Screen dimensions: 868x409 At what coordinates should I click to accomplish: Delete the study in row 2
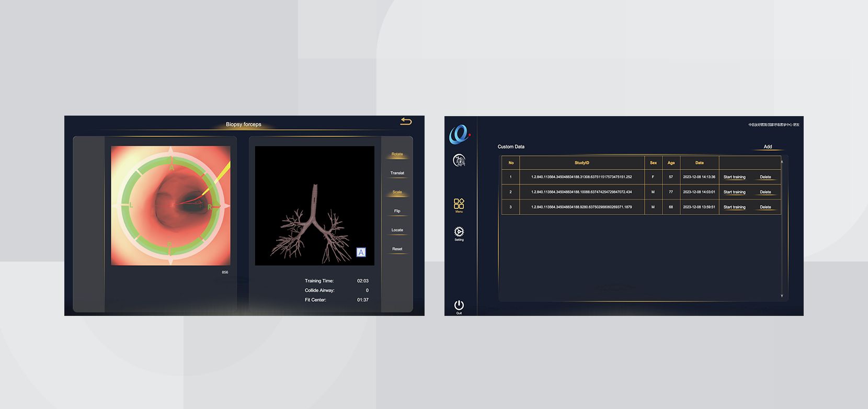[766, 192]
